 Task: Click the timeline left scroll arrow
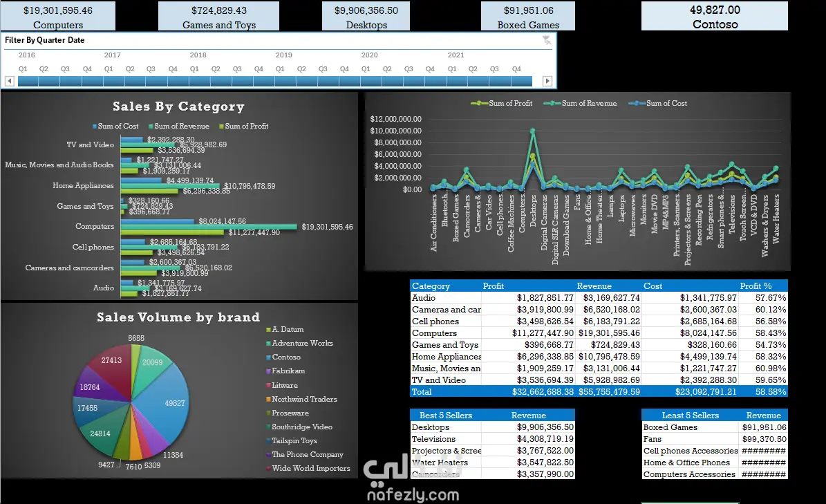[10, 81]
